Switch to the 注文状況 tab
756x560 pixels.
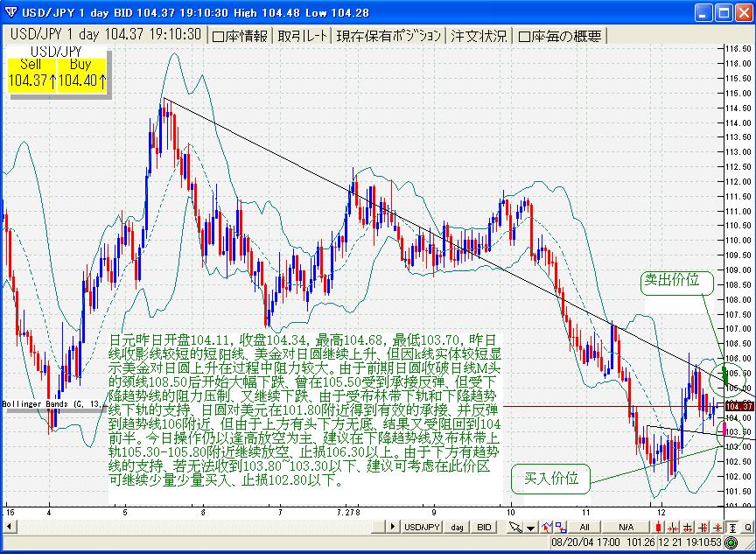[x=479, y=36]
